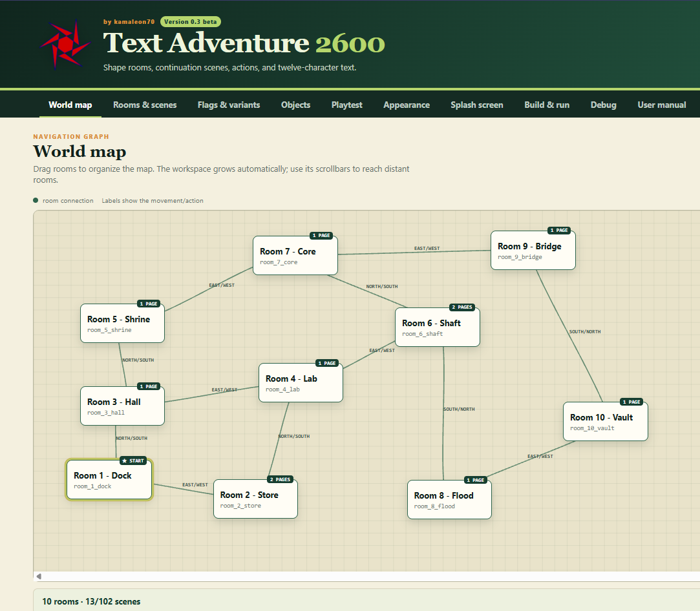Click EAST/WEST label between Shrine and Core
The image size is (700, 611).
click(x=222, y=285)
